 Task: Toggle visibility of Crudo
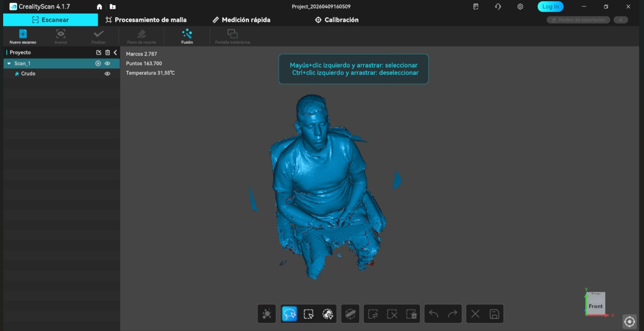[107, 74]
